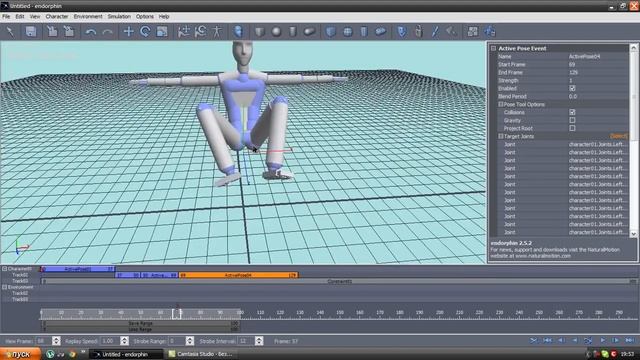Select the orange ActivePose04 timeline event

238,276
